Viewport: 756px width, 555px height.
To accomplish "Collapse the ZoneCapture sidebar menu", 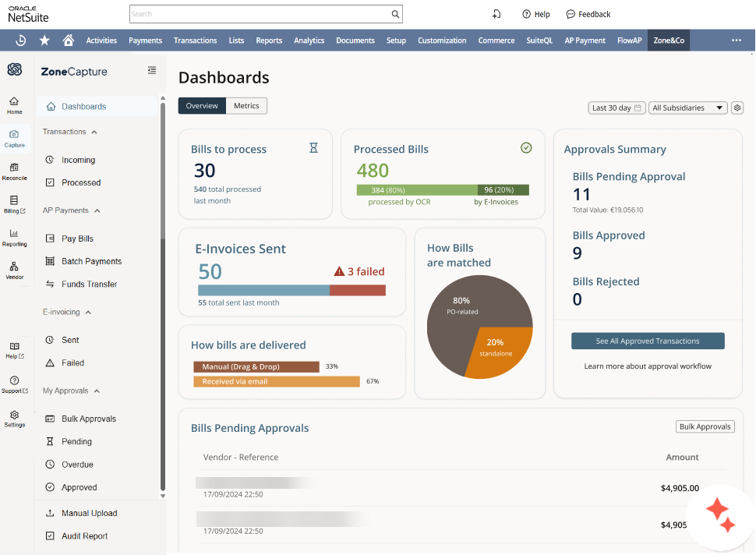I will pos(152,70).
